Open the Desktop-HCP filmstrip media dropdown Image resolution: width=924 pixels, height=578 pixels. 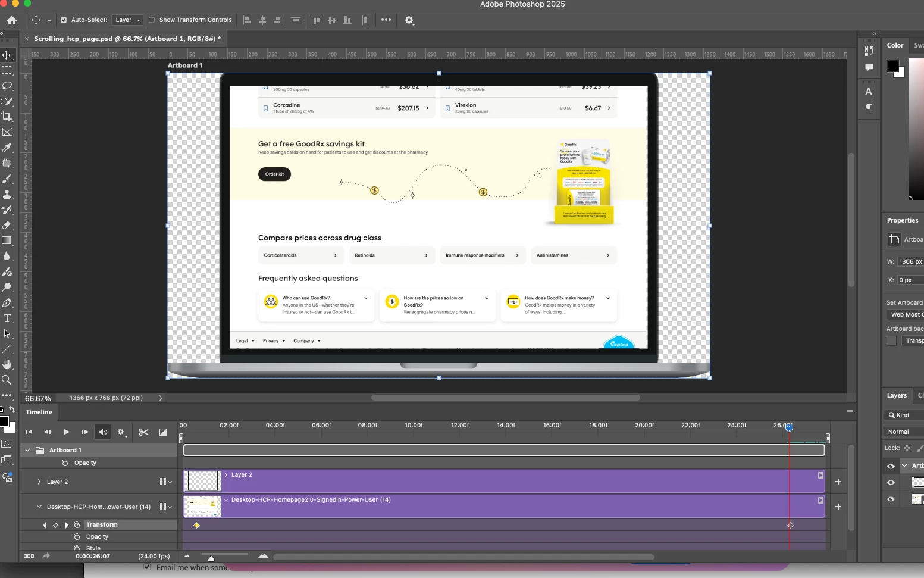[165, 507]
